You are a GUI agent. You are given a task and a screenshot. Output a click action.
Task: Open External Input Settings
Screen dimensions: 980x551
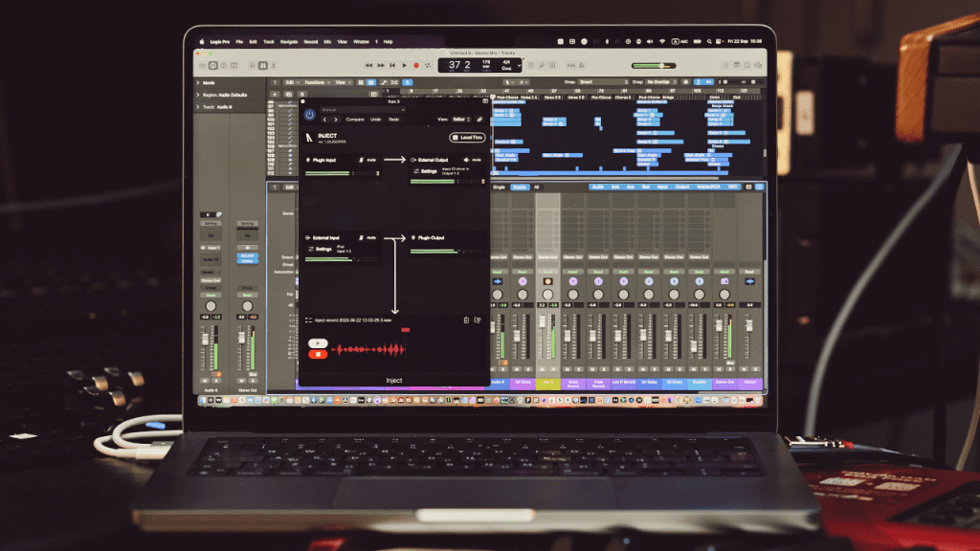click(320, 250)
